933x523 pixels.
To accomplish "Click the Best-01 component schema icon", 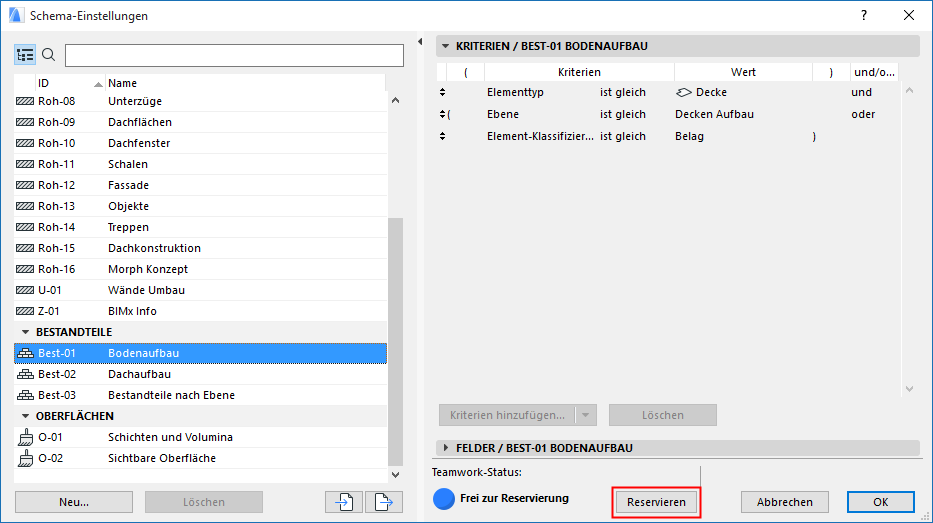I will pyautogui.click(x=25, y=353).
